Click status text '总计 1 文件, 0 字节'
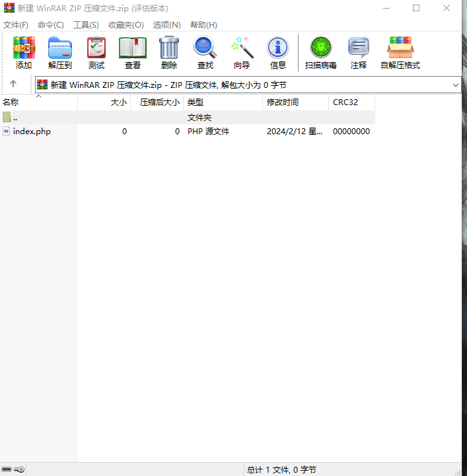Image resolution: width=467 pixels, height=476 pixels. coord(281,470)
